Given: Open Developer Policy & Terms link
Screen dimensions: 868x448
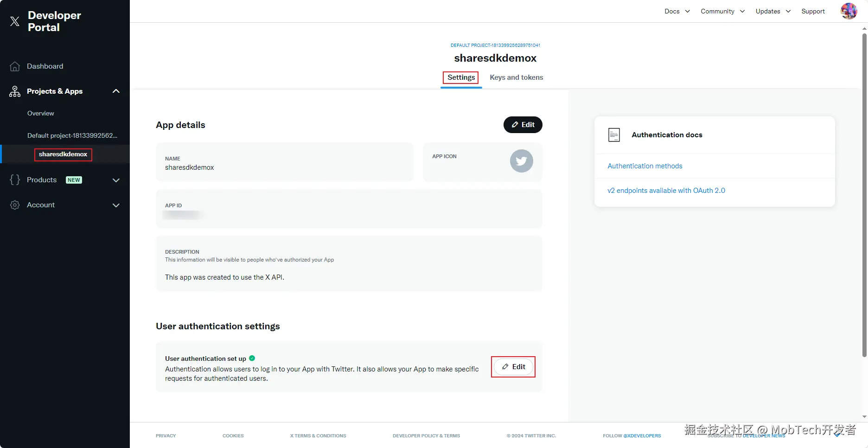Looking at the screenshot, I should 426,436.
